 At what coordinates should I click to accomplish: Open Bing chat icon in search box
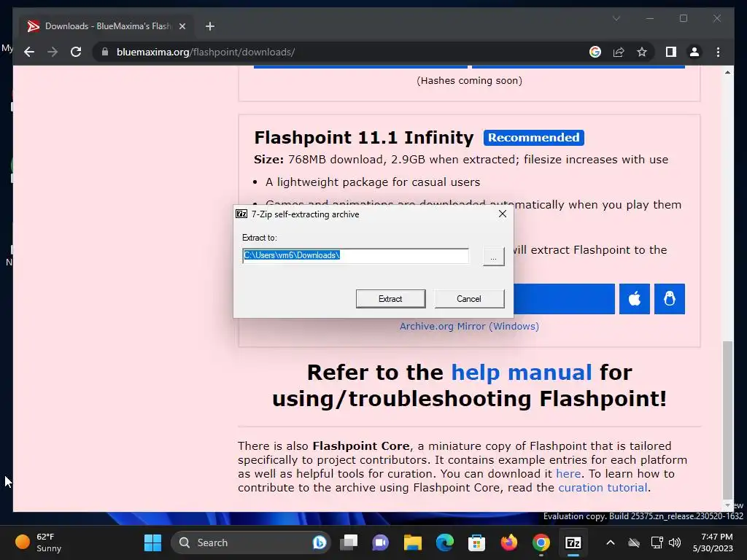coord(320,542)
